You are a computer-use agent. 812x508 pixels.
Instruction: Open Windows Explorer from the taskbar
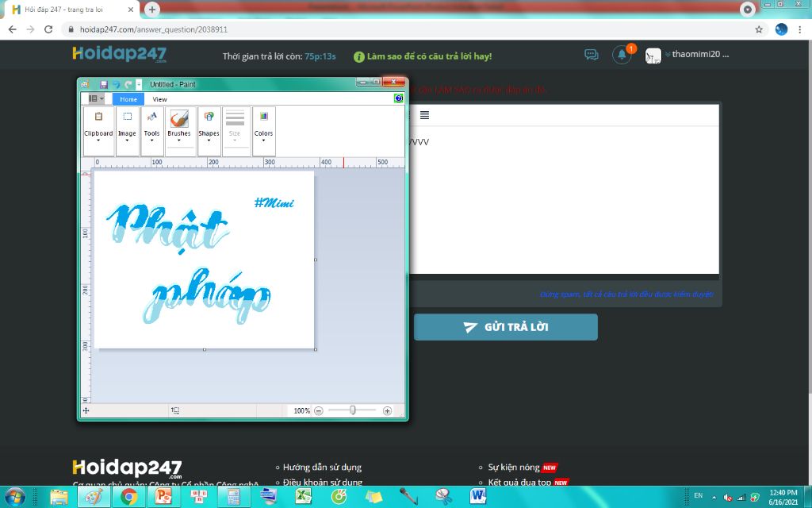click(x=59, y=497)
